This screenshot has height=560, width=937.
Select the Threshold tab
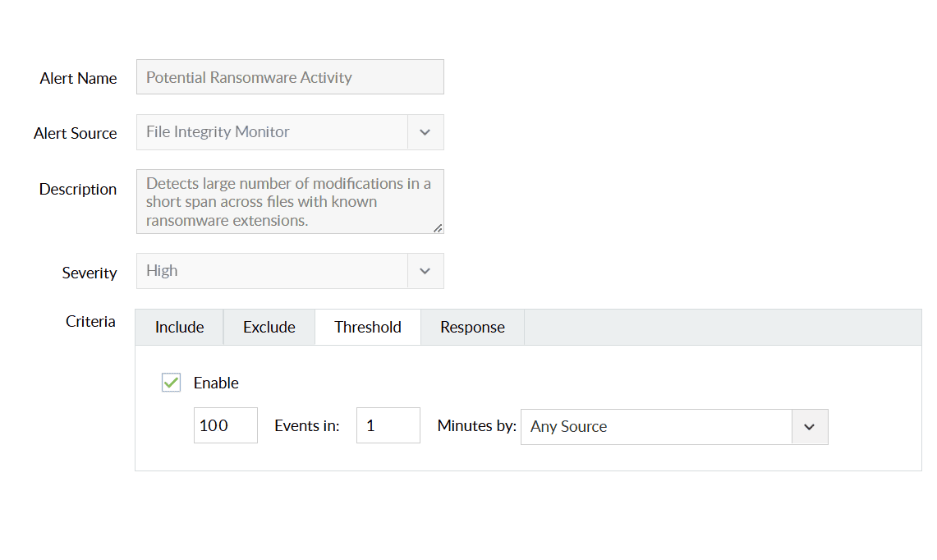[368, 327]
